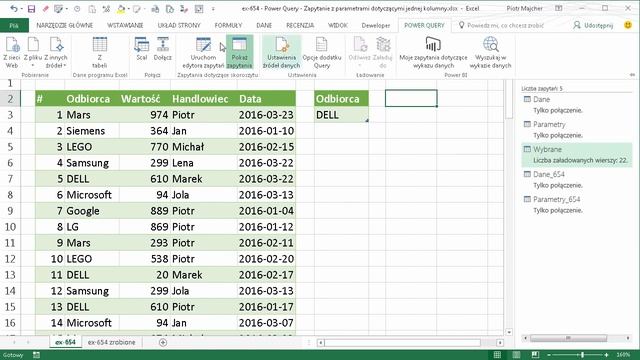Switch to ex-654 sheet tab
The image size is (640, 360).
click(65, 342)
